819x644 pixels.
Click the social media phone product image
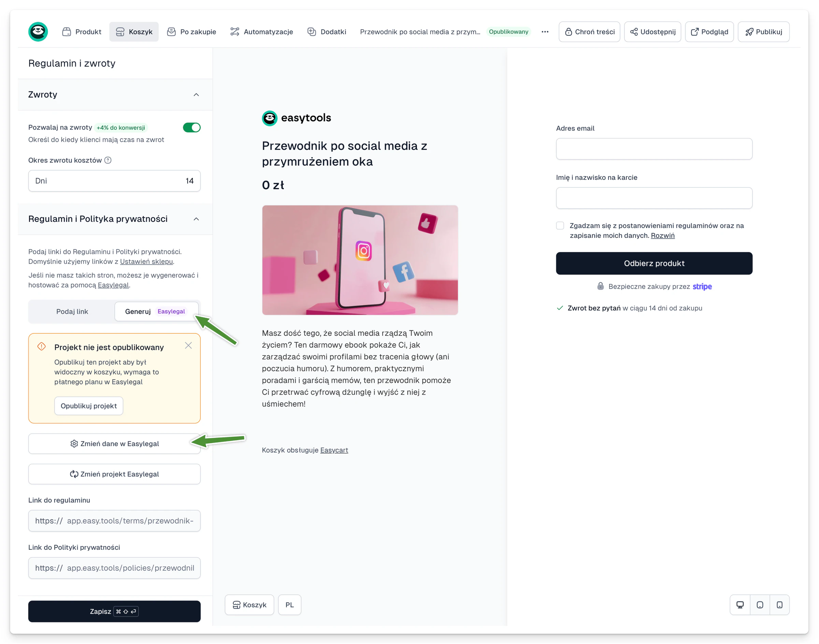point(360,260)
